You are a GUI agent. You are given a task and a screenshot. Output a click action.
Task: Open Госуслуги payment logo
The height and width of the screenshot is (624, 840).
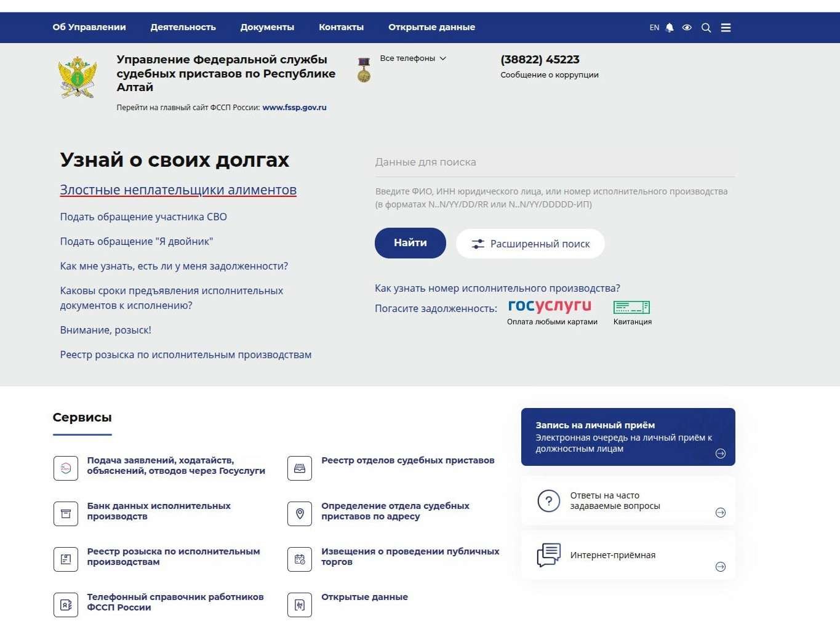tap(550, 306)
